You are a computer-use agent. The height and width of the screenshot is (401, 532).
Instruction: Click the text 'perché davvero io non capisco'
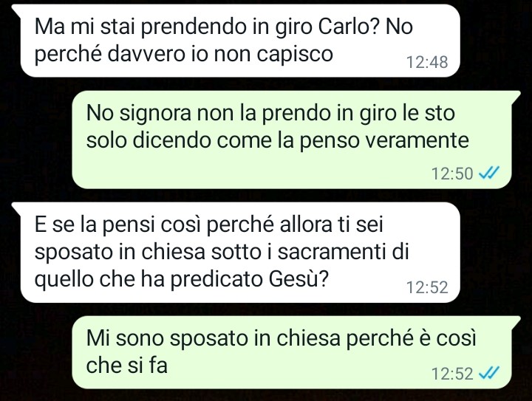coord(183,54)
